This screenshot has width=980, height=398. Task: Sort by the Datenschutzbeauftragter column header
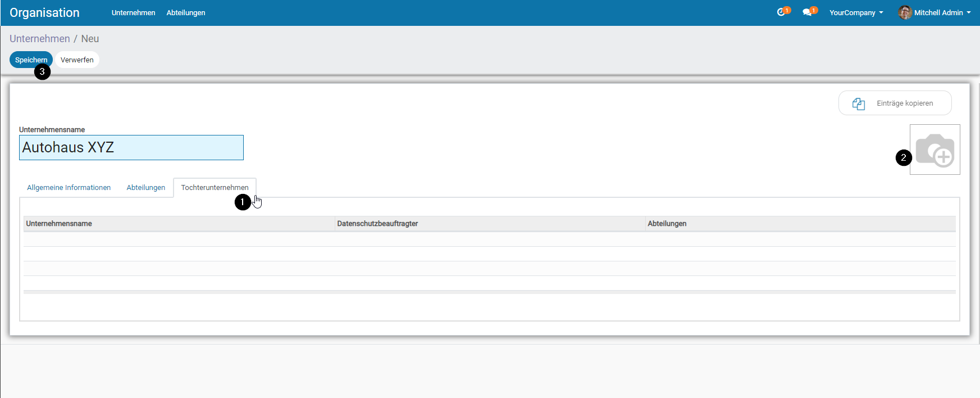point(377,224)
